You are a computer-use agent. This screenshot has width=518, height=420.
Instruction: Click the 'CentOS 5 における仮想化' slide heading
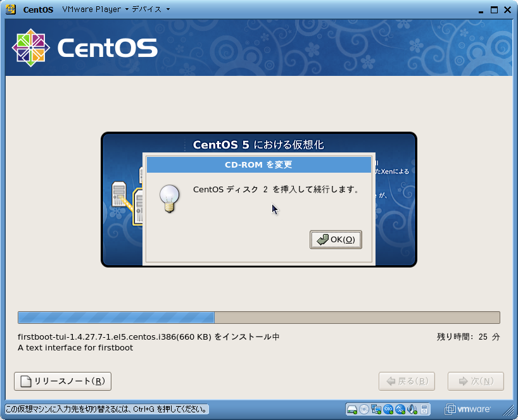tap(258, 145)
